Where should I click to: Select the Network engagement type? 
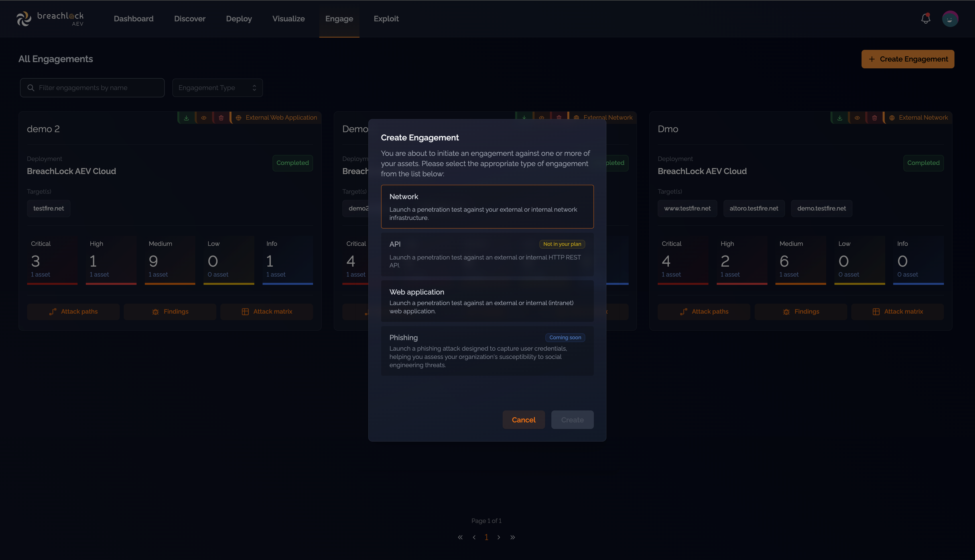pos(487,207)
